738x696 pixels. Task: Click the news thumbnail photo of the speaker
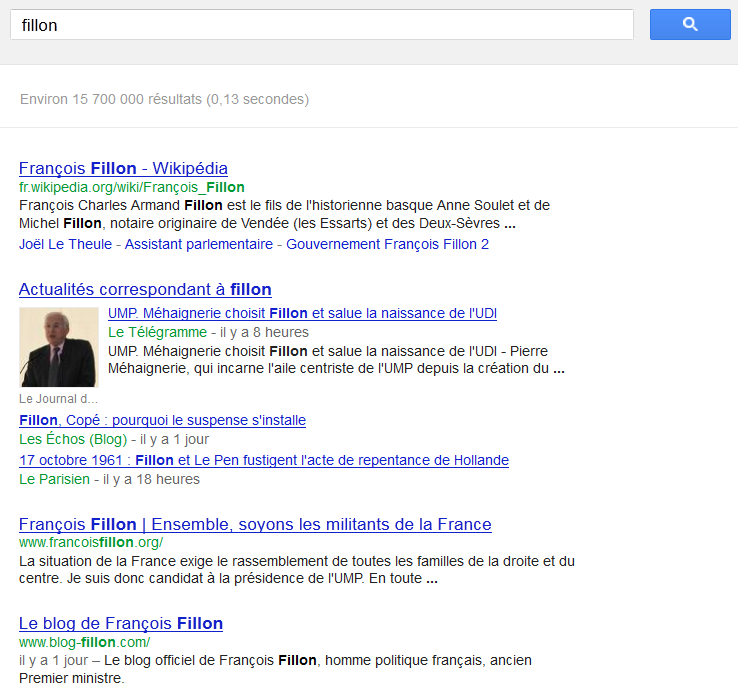pos(59,347)
